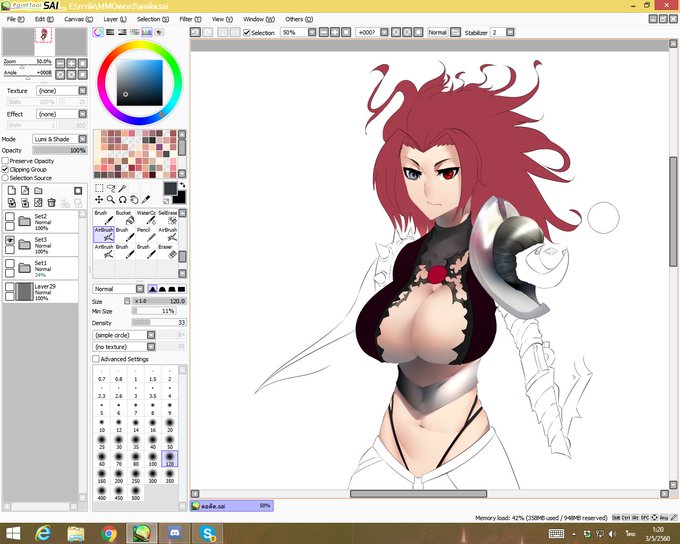The width and height of the screenshot is (680, 544).
Task: Click the clear layer icon
Action: pyautogui.click(x=39, y=203)
